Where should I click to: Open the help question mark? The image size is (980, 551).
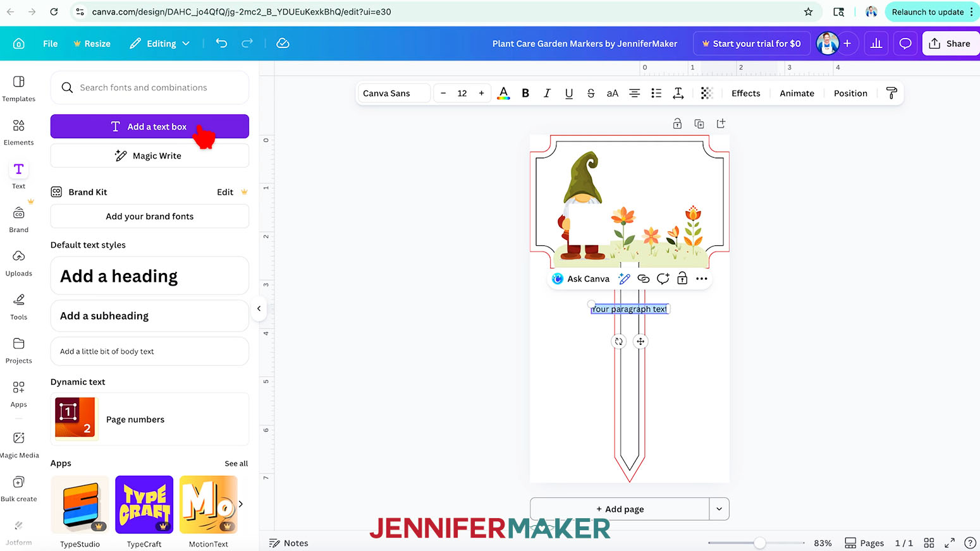click(x=970, y=543)
